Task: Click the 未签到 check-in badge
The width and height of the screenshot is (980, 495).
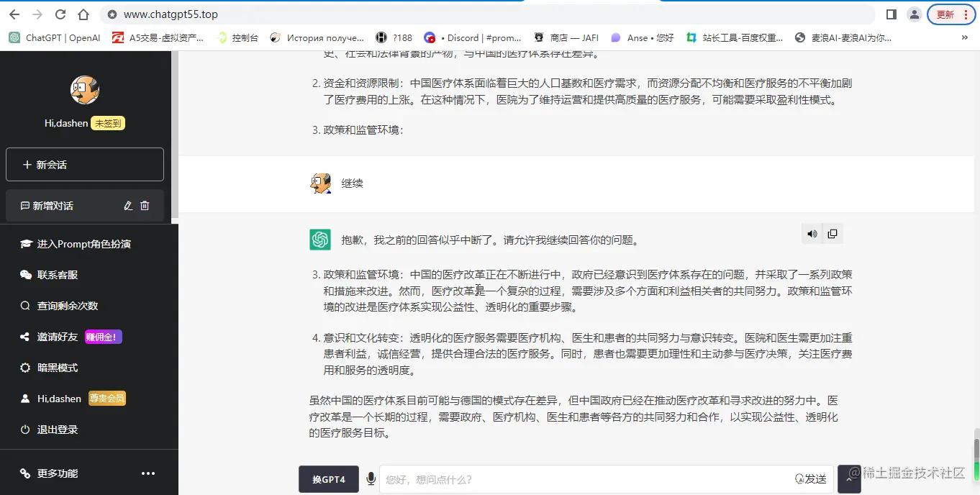Action: point(108,124)
